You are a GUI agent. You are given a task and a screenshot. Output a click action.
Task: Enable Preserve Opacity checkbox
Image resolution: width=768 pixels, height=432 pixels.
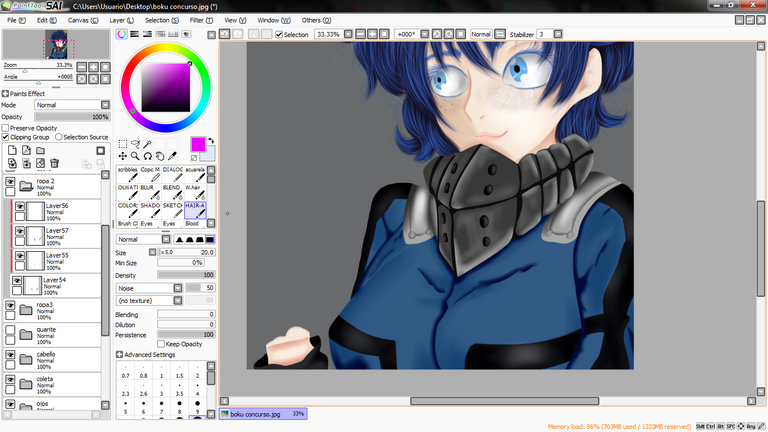[5, 128]
